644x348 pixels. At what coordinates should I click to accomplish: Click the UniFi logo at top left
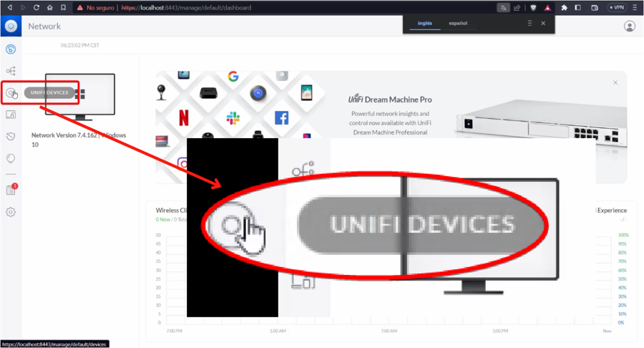[11, 26]
